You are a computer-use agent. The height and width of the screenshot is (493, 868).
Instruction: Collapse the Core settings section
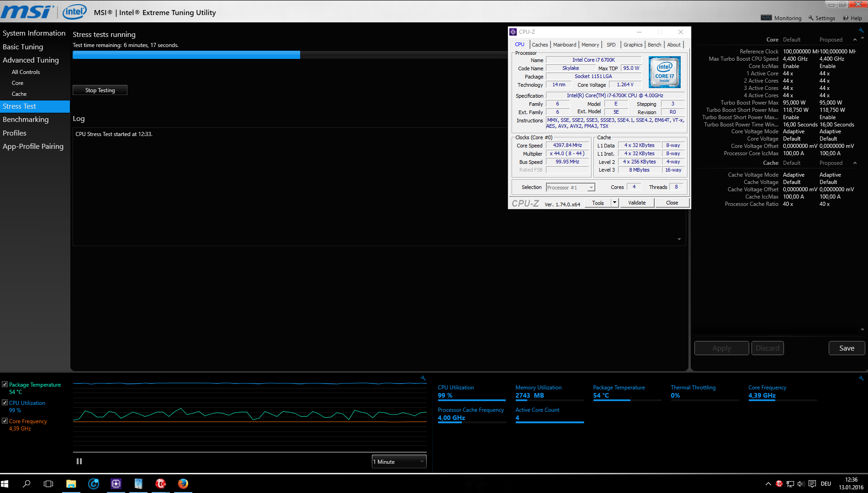point(855,40)
